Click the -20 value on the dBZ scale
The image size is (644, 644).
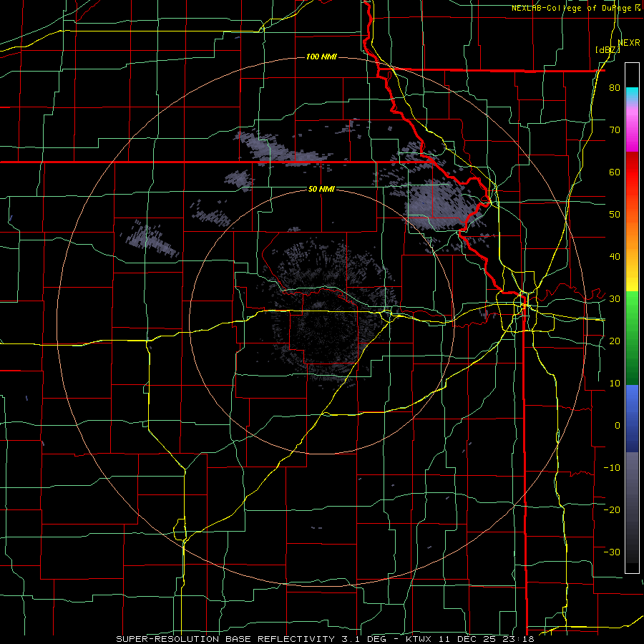612,509
